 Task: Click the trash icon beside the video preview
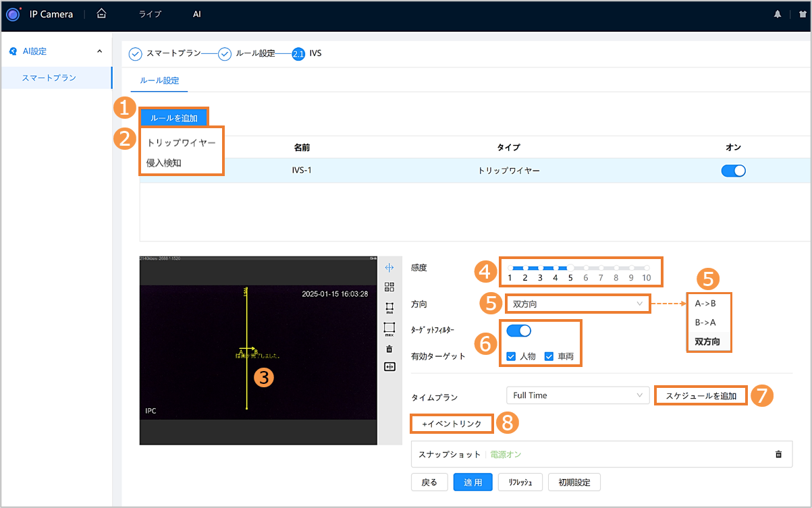click(x=389, y=349)
